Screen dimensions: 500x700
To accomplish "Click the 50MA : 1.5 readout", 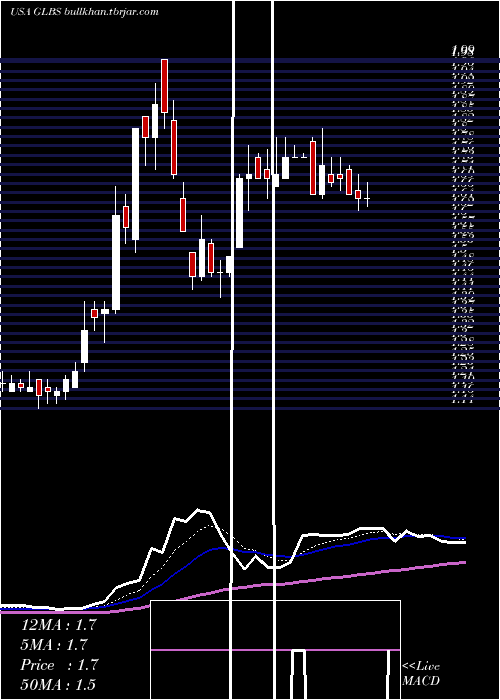I will 58,684.
